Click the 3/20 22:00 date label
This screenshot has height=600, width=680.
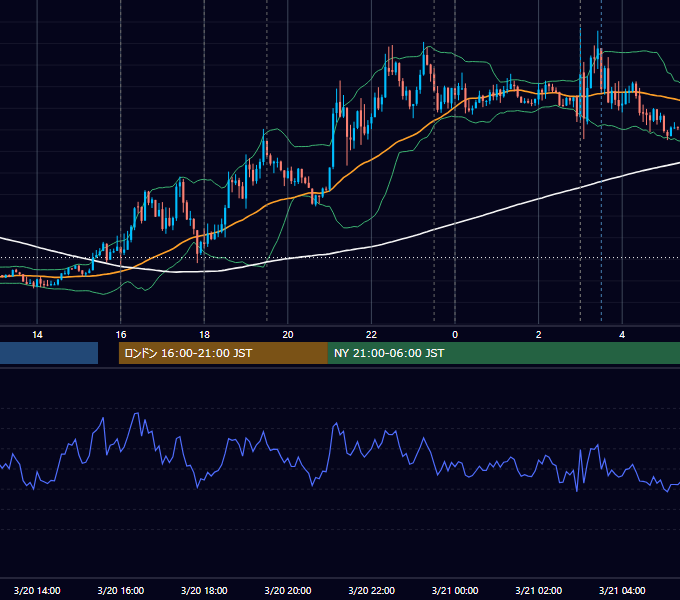point(372,590)
